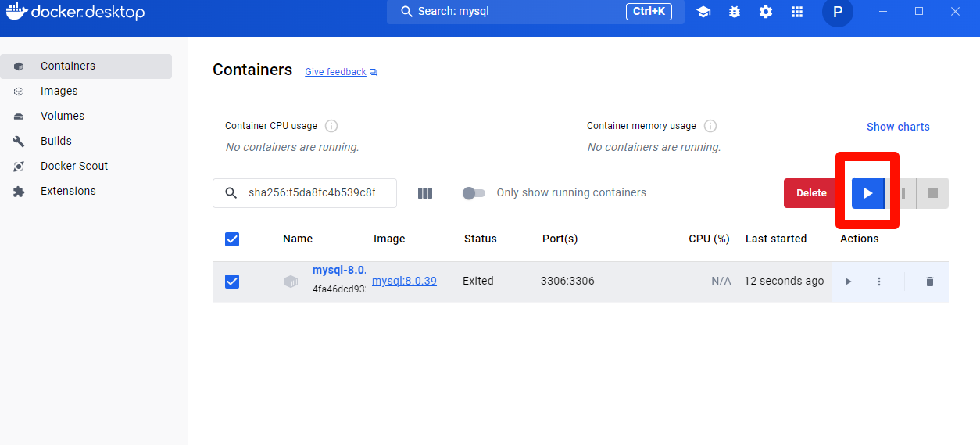Click the magnifier icon in container filter
The height and width of the screenshot is (445, 980).
[231, 193]
